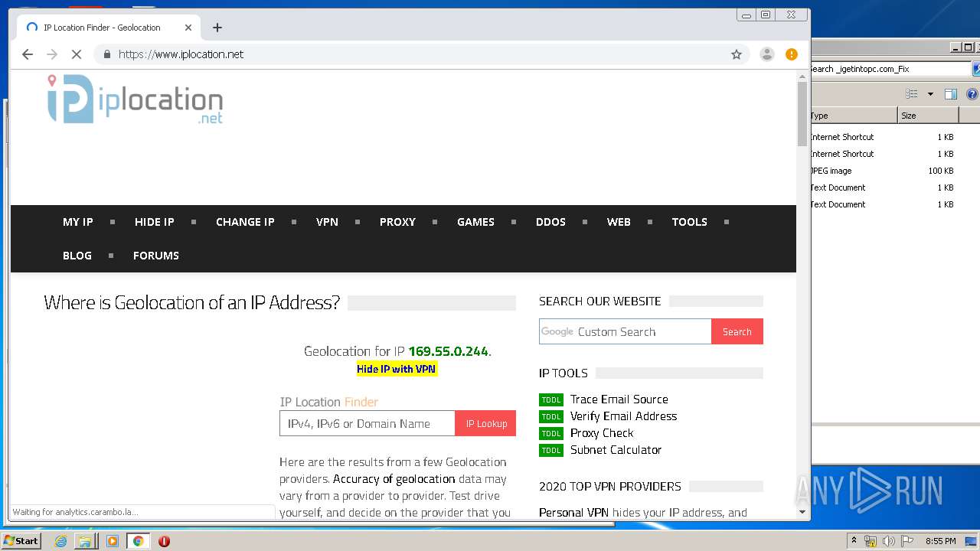Click the orange Chrome update alert icon

(x=792, y=54)
